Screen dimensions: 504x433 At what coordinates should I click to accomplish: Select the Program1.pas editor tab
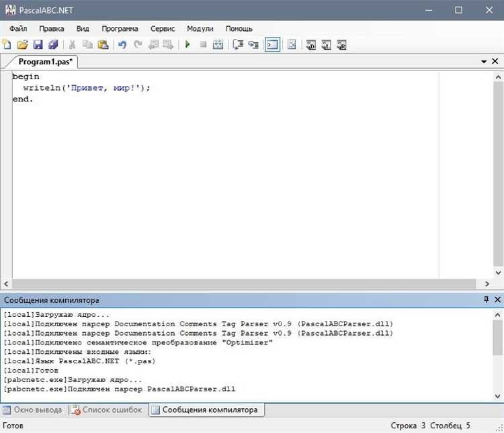[x=45, y=62]
